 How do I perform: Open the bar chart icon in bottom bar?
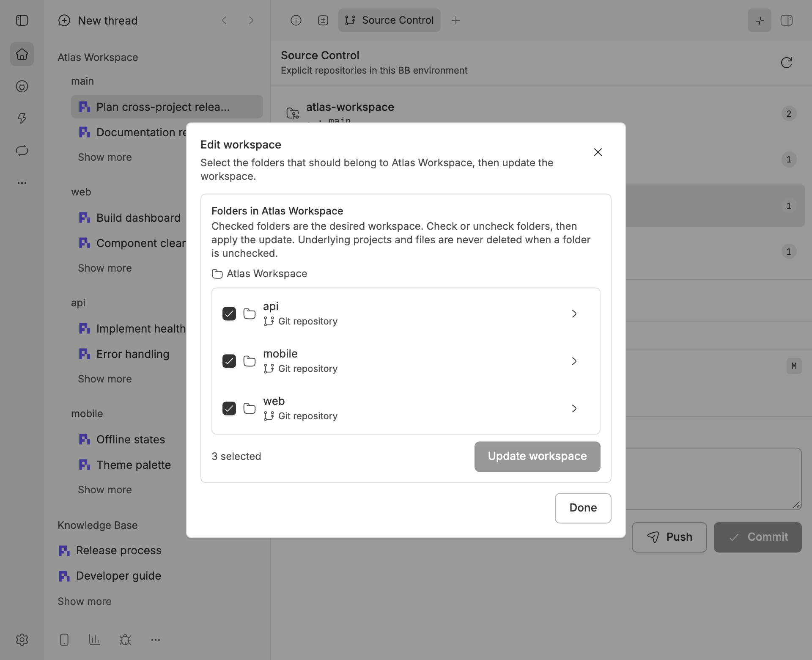click(x=95, y=640)
